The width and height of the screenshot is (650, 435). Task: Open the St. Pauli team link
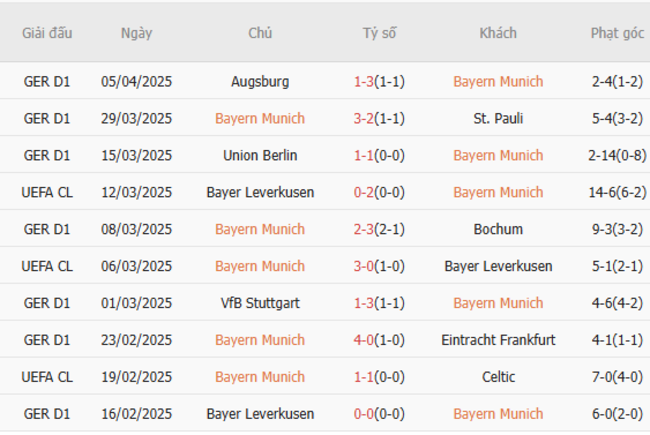point(498,118)
